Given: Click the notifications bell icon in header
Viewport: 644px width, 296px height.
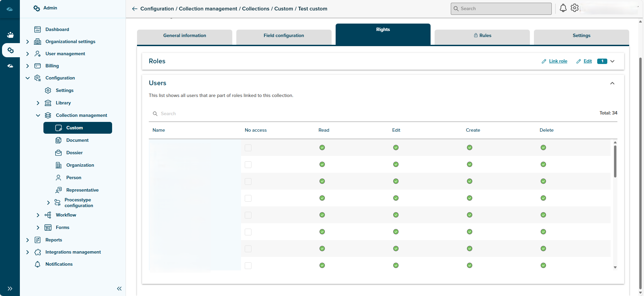Looking at the screenshot, I should click(x=563, y=8).
